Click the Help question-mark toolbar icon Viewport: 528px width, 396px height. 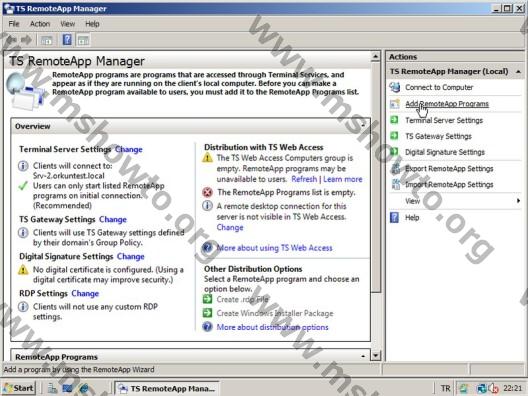[67, 40]
